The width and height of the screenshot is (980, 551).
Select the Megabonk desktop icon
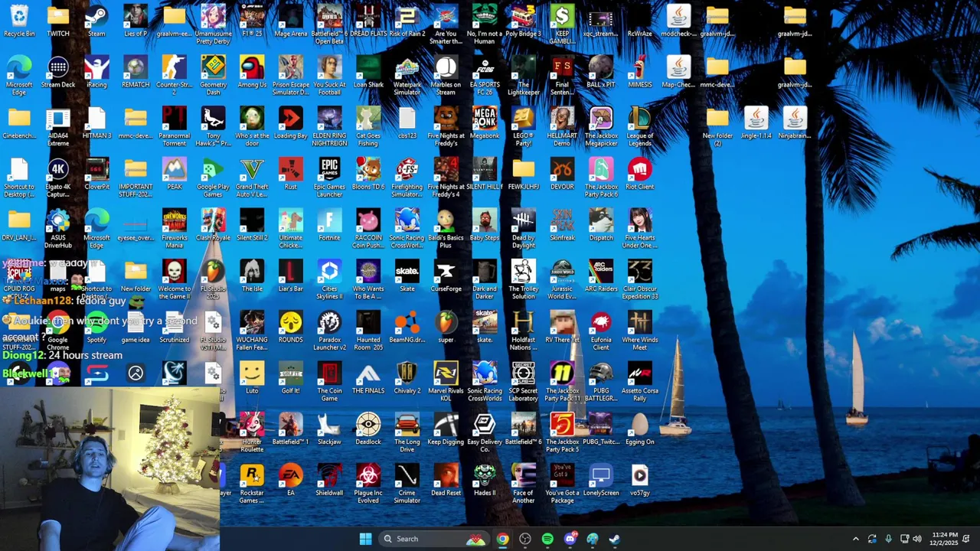pos(485,124)
